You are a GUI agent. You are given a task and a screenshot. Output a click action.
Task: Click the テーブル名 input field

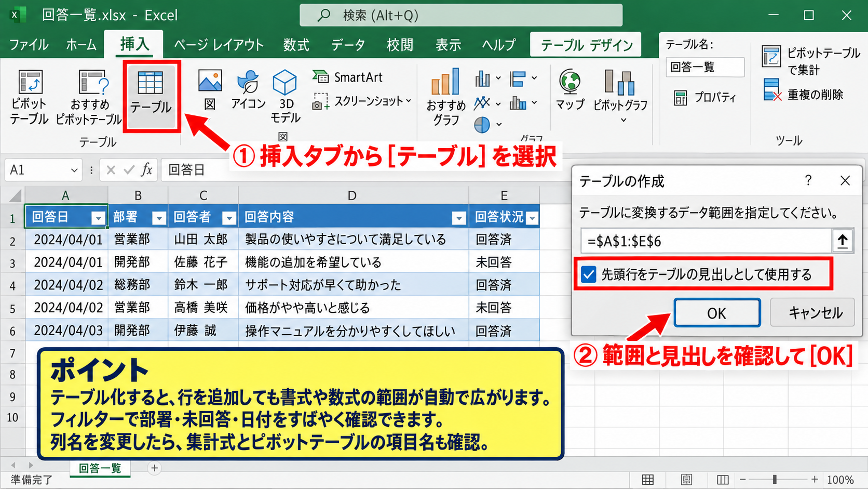[706, 67]
